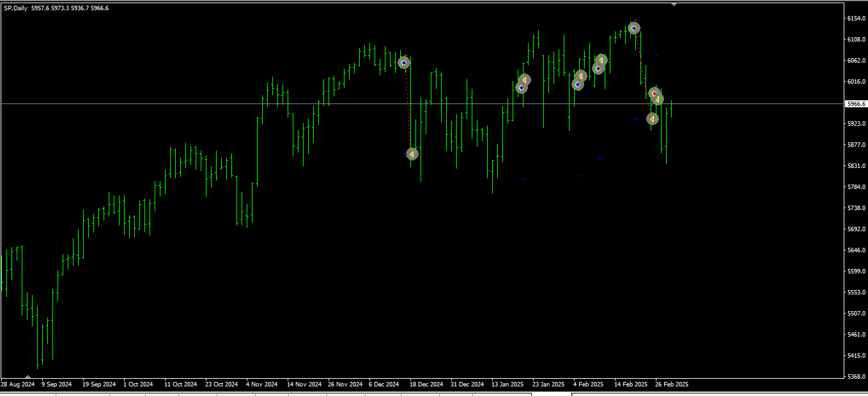Click the 5368.0 price scale label
The height and width of the screenshot is (396, 868).
(x=856, y=377)
